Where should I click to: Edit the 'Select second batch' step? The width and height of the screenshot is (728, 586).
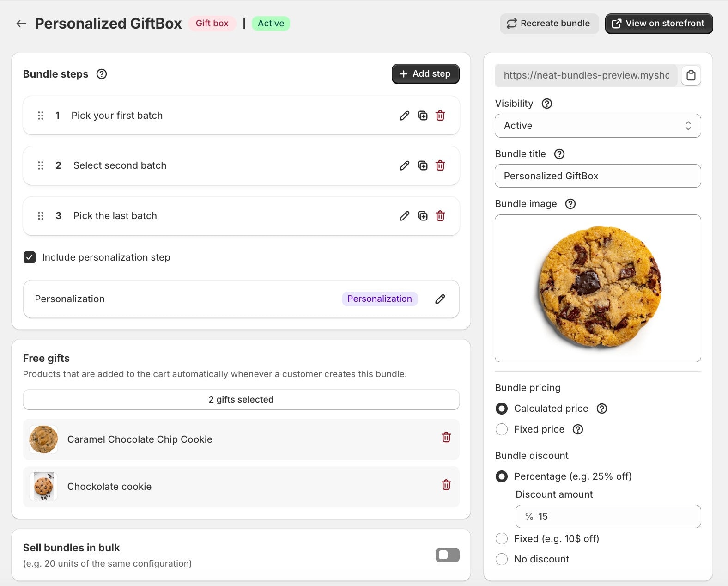404,165
